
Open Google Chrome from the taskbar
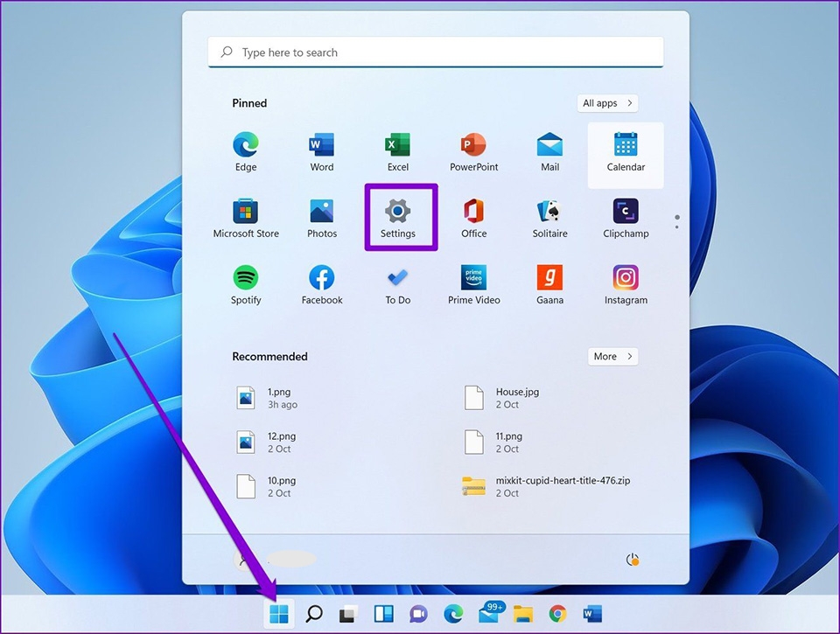(557, 614)
